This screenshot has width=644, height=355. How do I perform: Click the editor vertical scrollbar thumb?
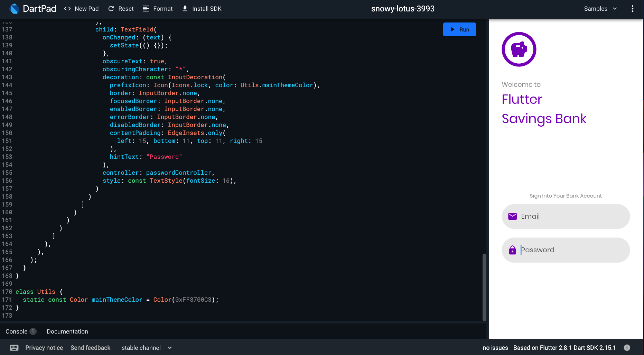(484, 287)
